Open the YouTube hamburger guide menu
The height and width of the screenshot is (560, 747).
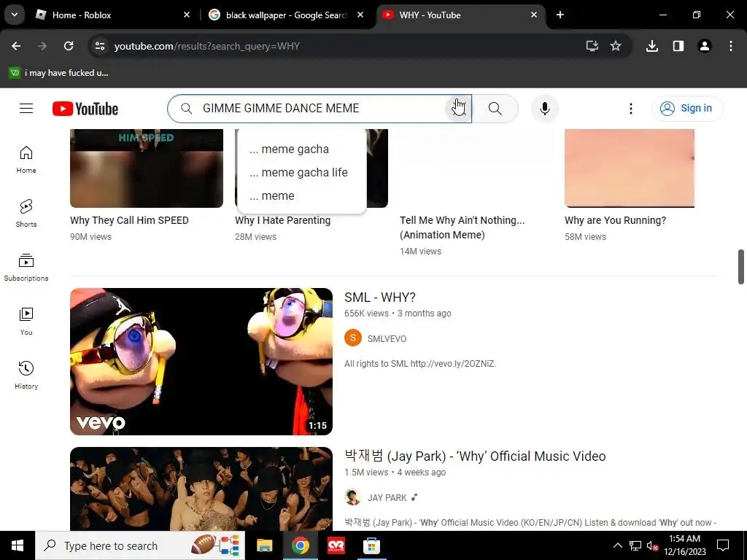tap(26, 109)
